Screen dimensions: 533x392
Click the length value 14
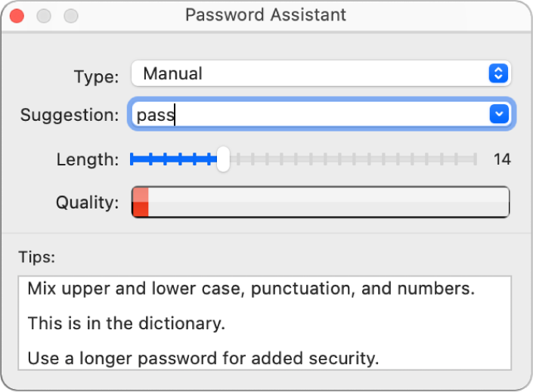502,159
